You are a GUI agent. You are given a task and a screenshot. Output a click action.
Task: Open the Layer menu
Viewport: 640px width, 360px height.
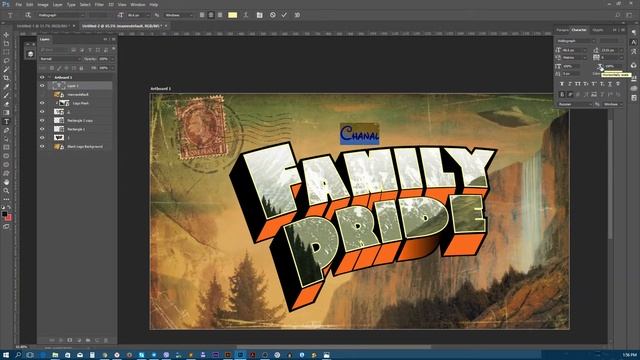click(x=58, y=4)
